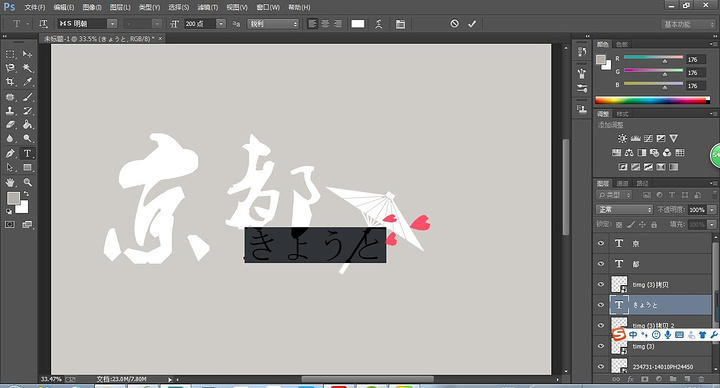The width and height of the screenshot is (720, 388).
Task: Open the 200 点 font size dropdown
Action: (x=221, y=24)
